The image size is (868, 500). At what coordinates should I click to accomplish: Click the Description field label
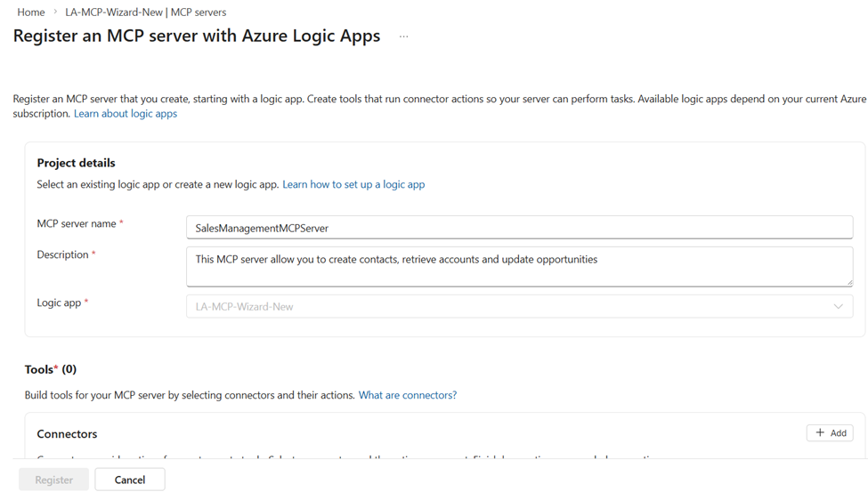click(x=62, y=254)
